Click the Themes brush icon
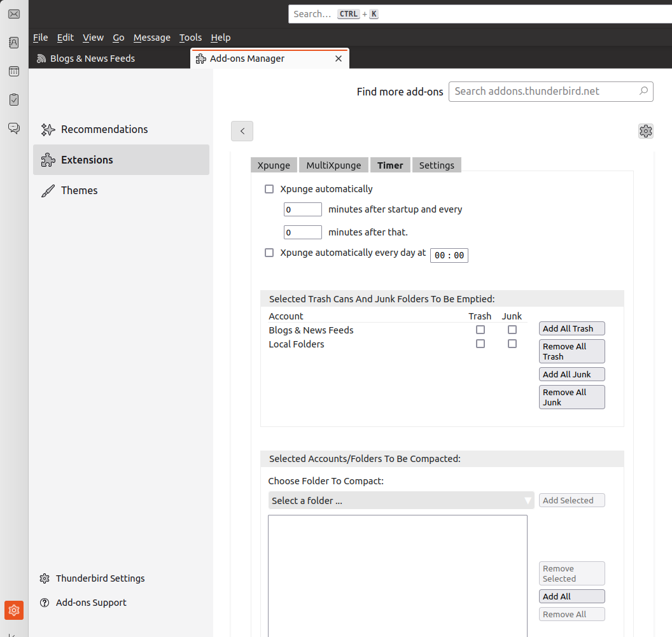 pos(48,190)
